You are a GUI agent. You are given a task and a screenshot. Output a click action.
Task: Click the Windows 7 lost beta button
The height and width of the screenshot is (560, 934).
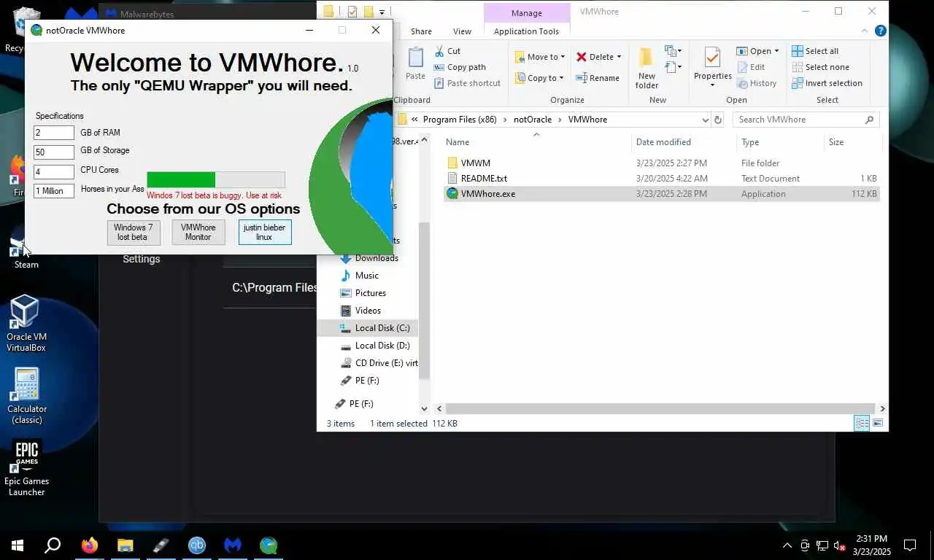click(133, 232)
